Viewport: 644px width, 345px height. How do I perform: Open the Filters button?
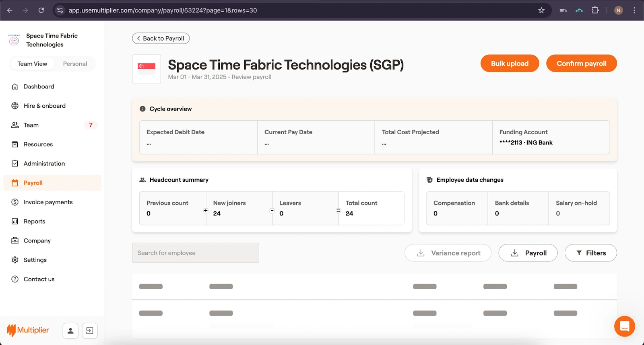click(590, 253)
